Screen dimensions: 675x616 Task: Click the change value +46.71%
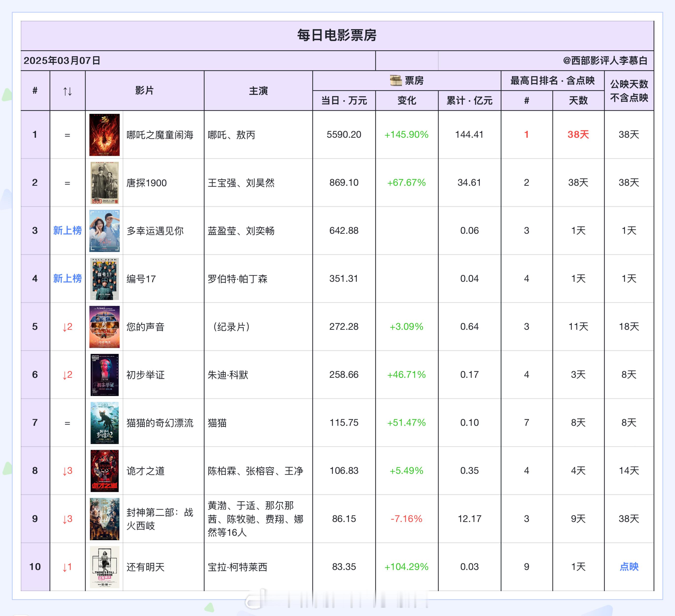pyautogui.click(x=406, y=374)
